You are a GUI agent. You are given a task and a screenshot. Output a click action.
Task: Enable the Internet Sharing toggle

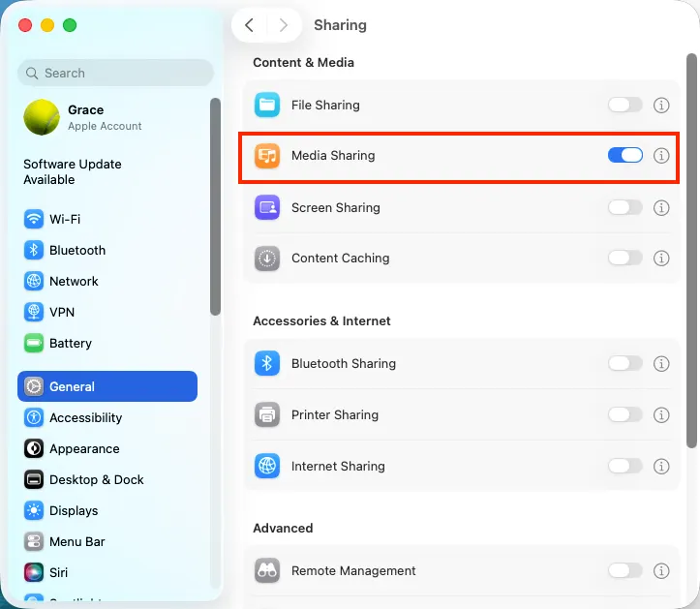click(x=625, y=466)
